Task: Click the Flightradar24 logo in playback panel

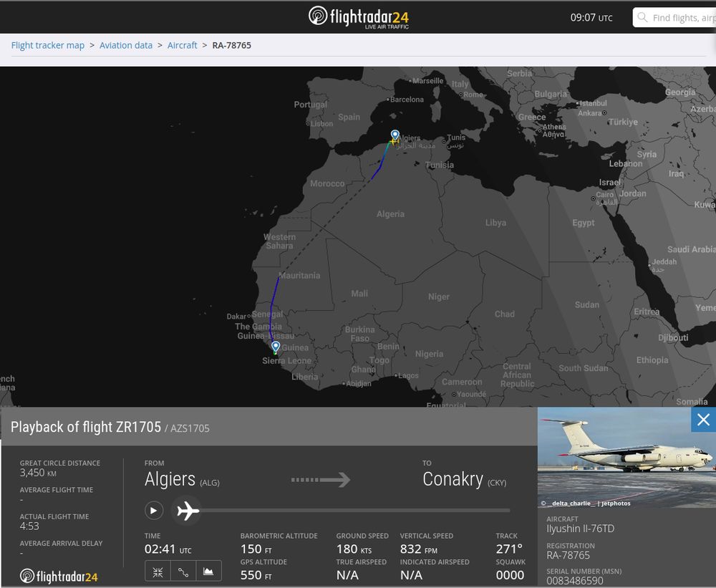Action: click(59, 576)
